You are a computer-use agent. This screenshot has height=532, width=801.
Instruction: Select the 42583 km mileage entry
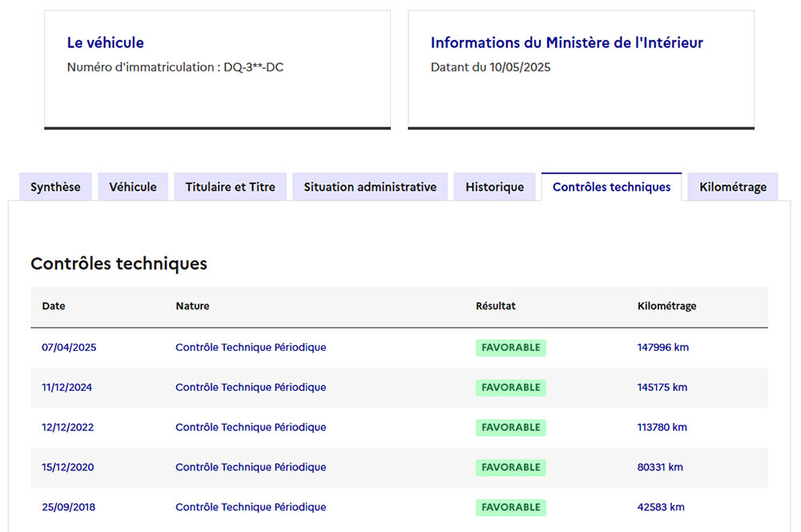pyautogui.click(x=660, y=507)
